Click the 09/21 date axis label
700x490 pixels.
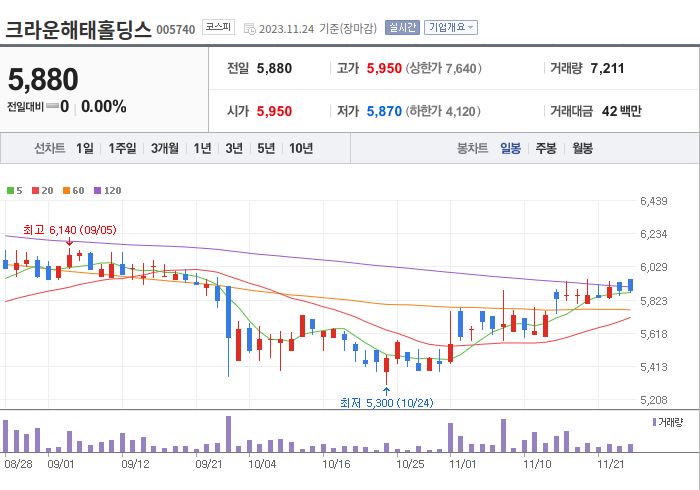click(209, 464)
